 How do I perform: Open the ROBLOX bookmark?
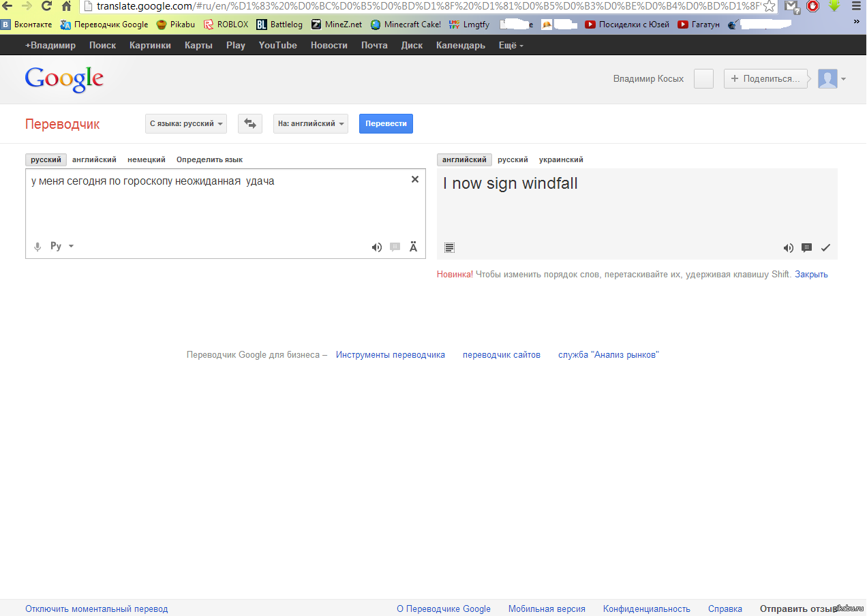(x=226, y=25)
